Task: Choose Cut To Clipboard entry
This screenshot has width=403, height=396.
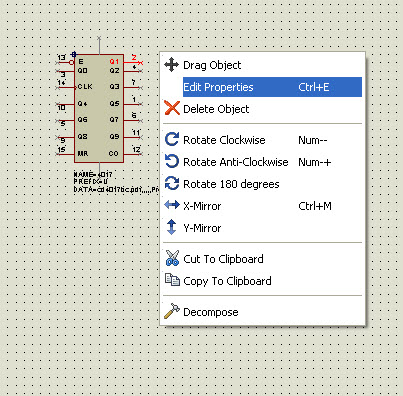Action: tap(262, 259)
